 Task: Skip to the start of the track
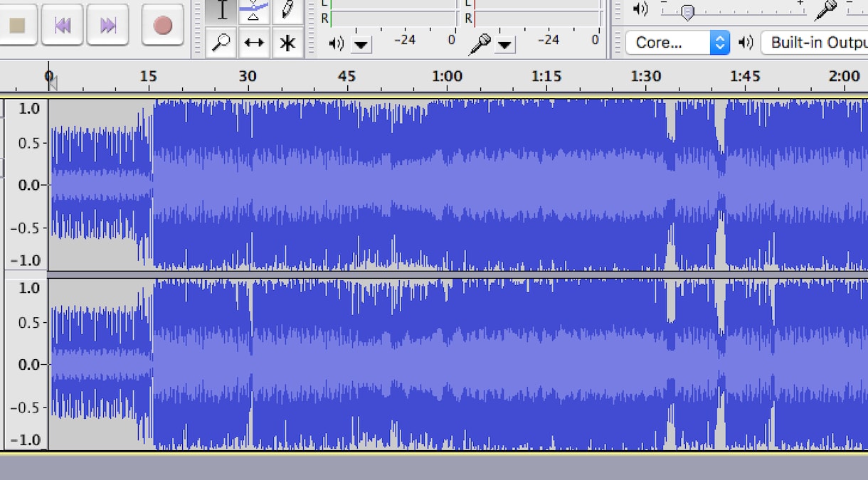[x=63, y=26]
